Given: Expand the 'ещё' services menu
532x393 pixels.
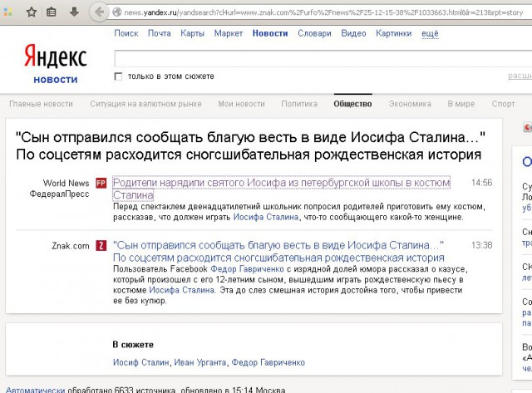Looking at the screenshot, I should 430,33.
